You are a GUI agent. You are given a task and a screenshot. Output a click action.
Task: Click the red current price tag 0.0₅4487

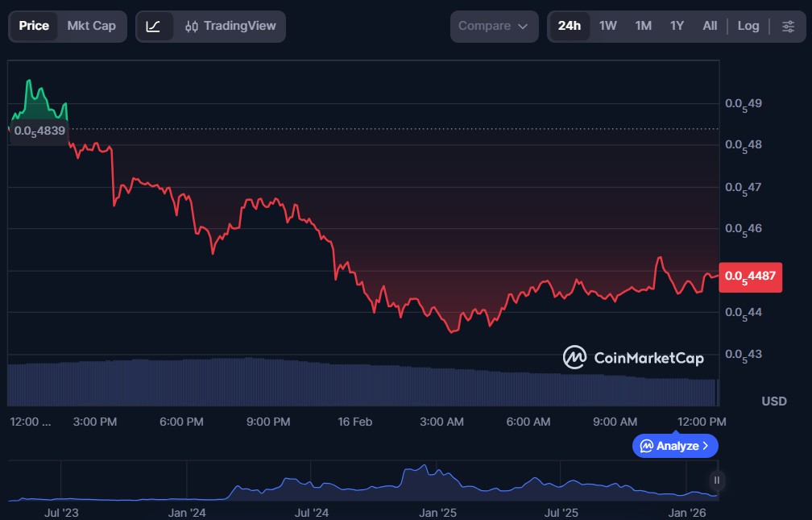click(x=749, y=276)
